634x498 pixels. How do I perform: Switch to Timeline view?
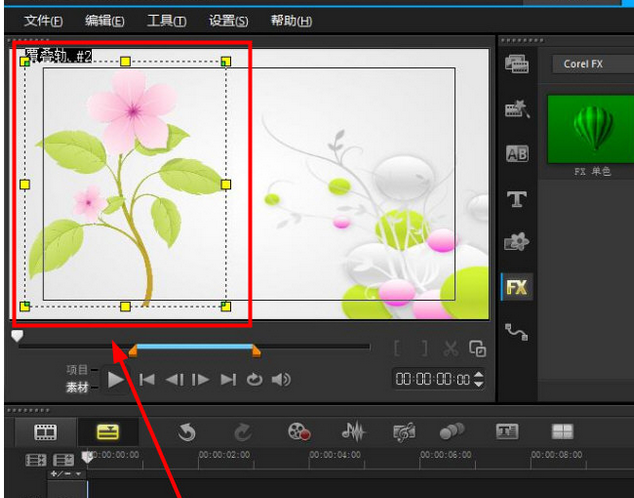(108, 432)
